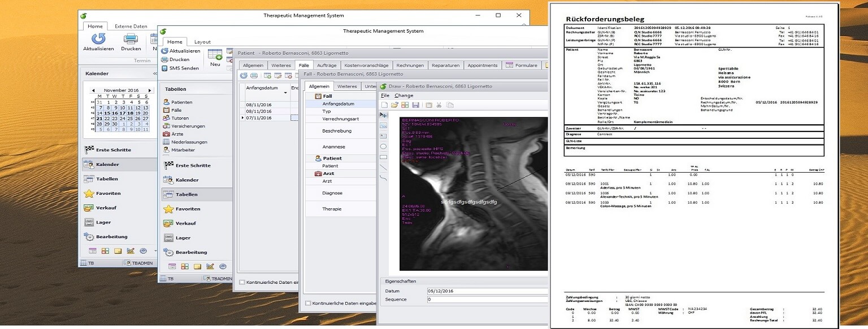
Task: Open Patienten in the Tabellen list
Action: (183, 102)
